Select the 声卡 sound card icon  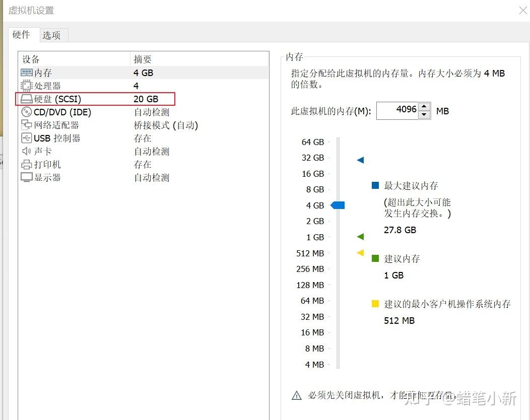[x=26, y=151]
